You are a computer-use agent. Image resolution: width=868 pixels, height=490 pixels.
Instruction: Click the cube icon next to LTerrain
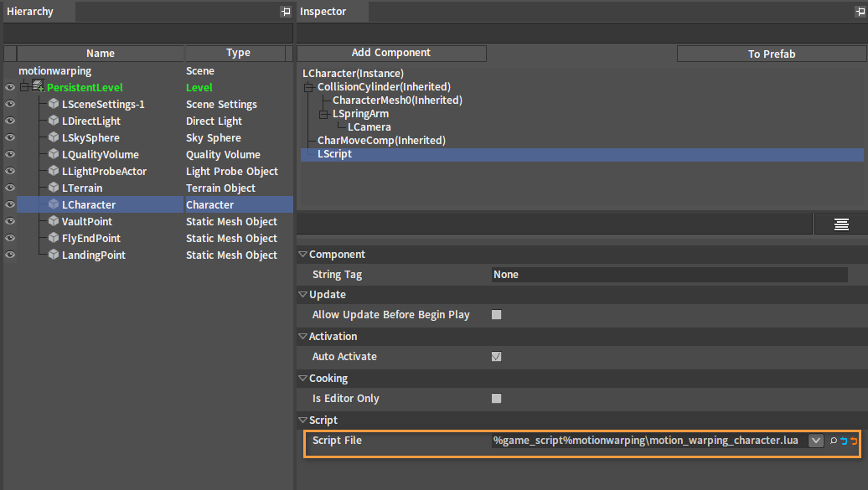pyautogui.click(x=53, y=187)
